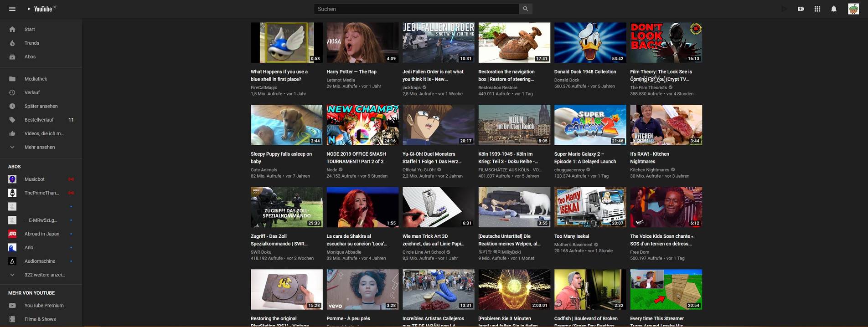868x327 pixels.
Task: Click the YouTube Premium icon
Action: pyautogui.click(x=12, y=306)
